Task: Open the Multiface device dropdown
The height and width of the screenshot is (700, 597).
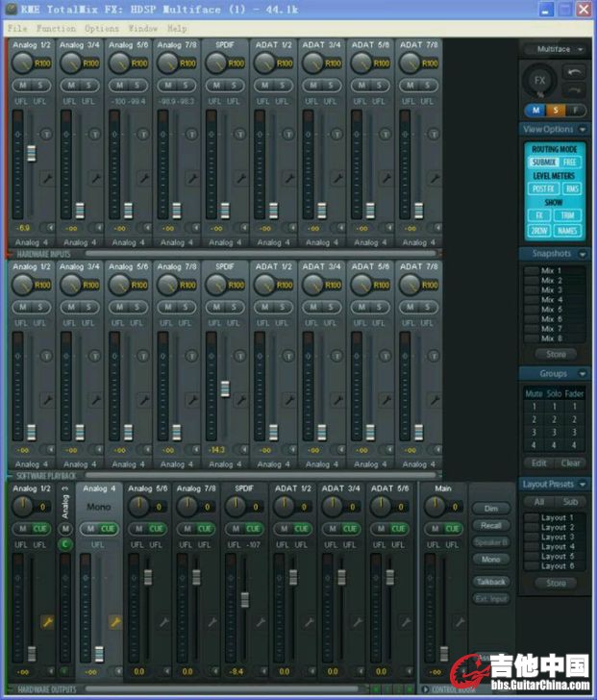Action: coord(555,49)
